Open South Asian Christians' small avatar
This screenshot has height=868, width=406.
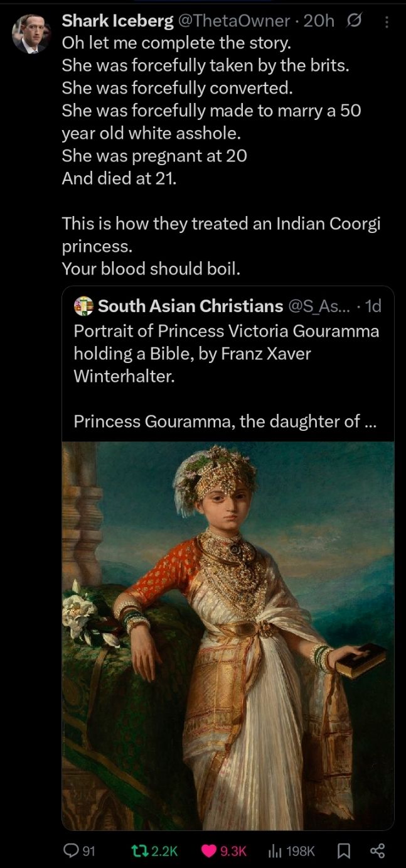83,306
